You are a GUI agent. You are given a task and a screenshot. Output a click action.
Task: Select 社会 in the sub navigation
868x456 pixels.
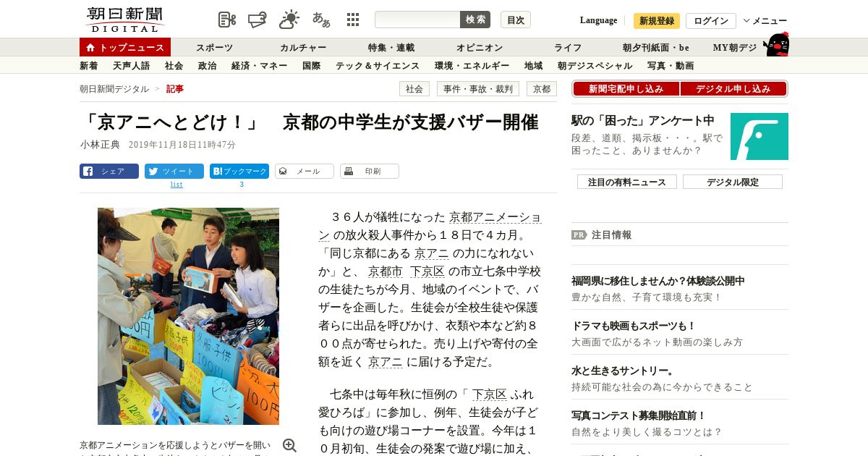point(174,66)
